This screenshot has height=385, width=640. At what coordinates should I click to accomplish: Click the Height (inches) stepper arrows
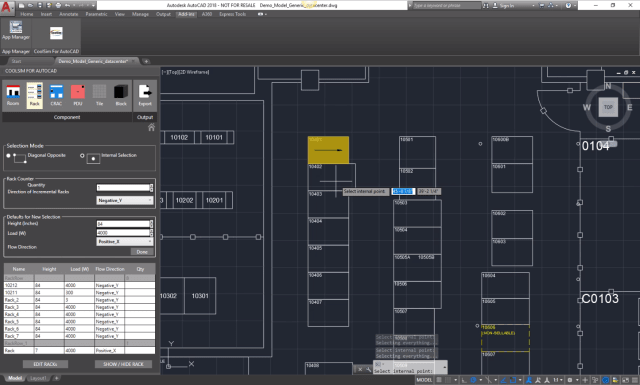click(x=151, y=224)
